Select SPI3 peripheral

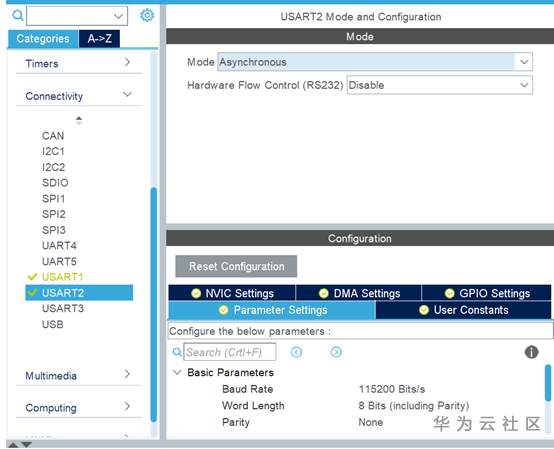coord(54,230)
